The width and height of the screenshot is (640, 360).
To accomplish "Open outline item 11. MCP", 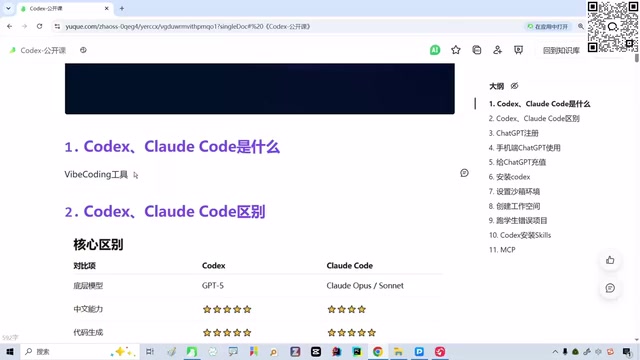I will [502, 250].
